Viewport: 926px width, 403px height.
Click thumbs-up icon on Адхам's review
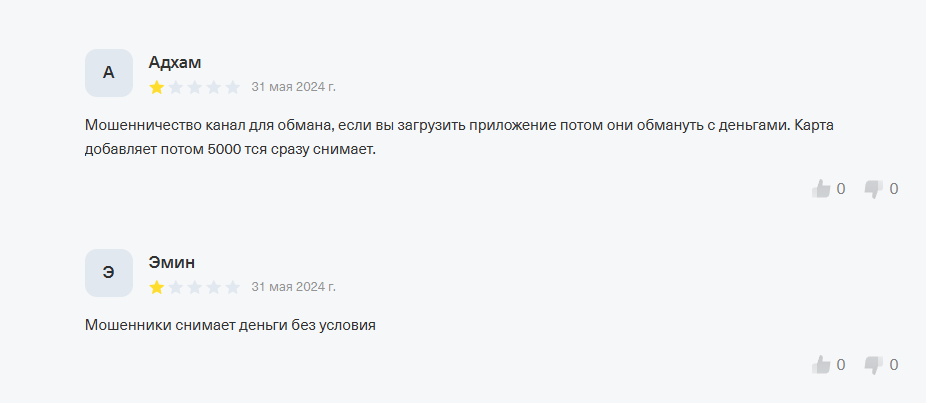822,188
